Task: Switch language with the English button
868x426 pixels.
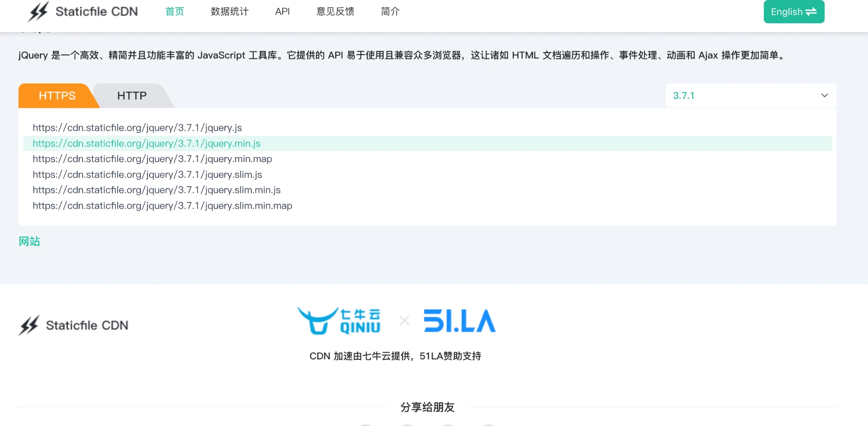Action: [x=793, y=12]
